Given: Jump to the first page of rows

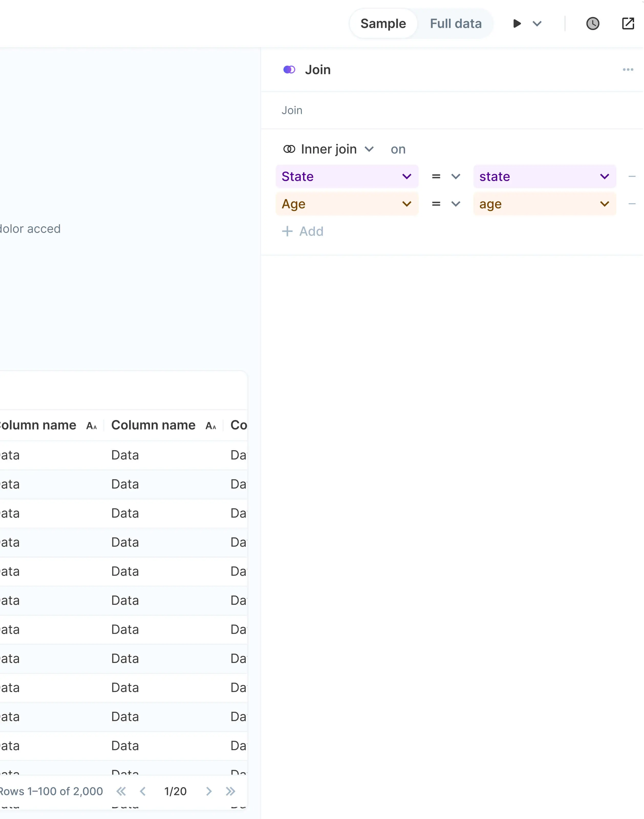Looking at the screenshot, I should 121,791.
